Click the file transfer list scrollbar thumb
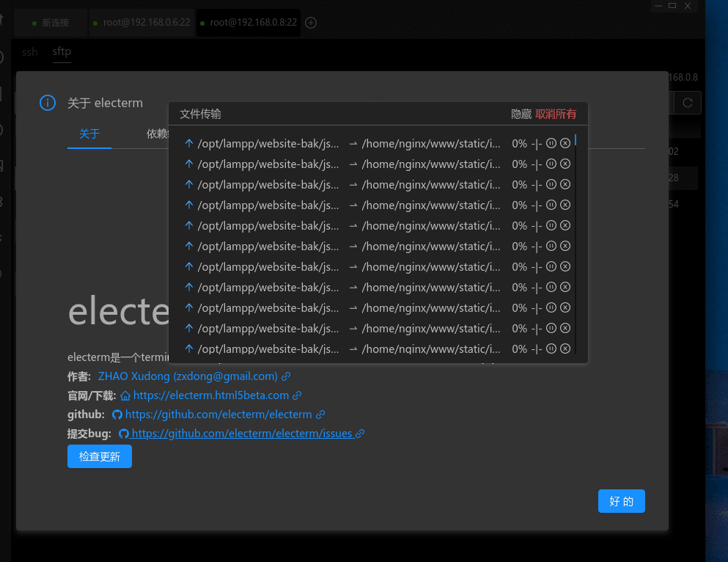Image resolution: width=728 pixels, height=562 pixels. coord(576,140)
